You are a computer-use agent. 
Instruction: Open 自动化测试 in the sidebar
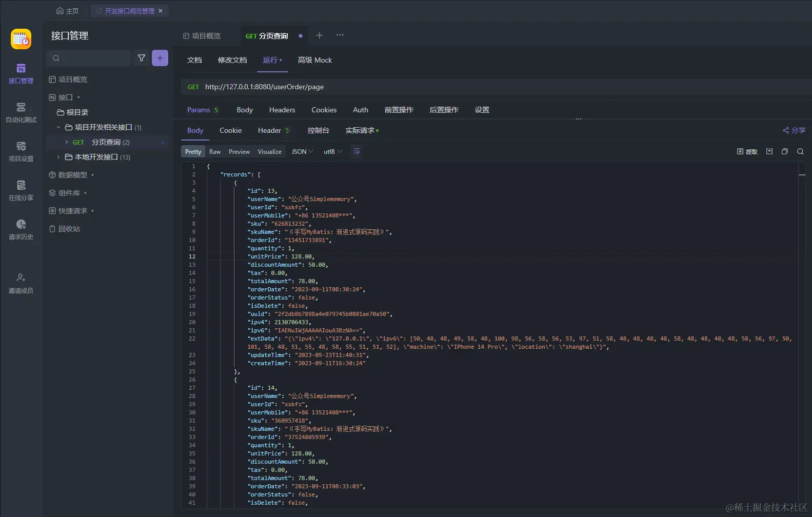click(21, 113)
